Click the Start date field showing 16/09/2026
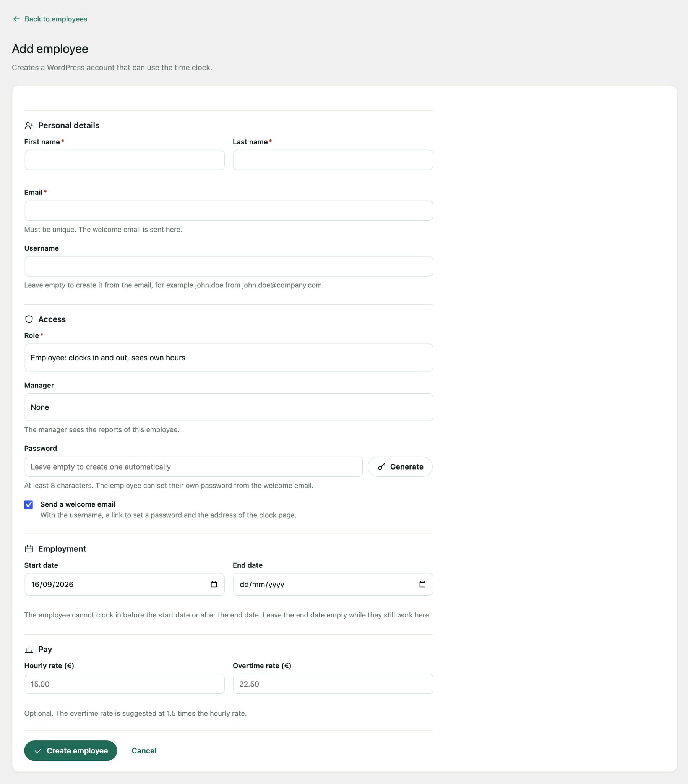688x784 pixels. (124, 584)
